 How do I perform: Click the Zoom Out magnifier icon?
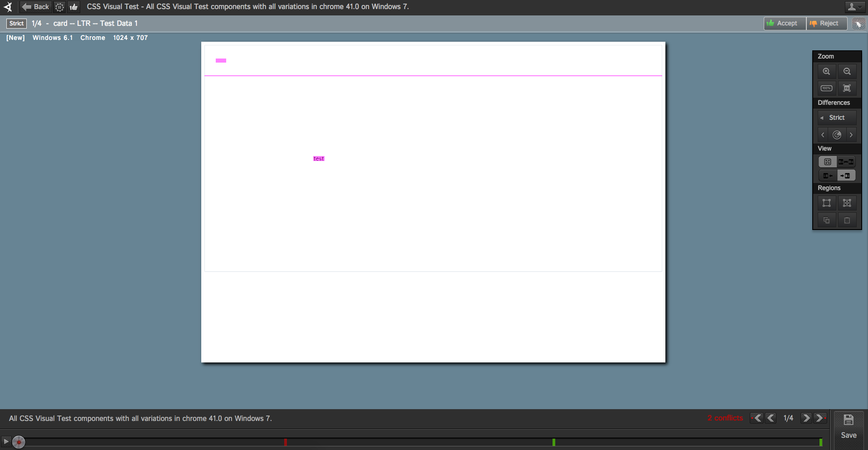(x=847, y=71)
